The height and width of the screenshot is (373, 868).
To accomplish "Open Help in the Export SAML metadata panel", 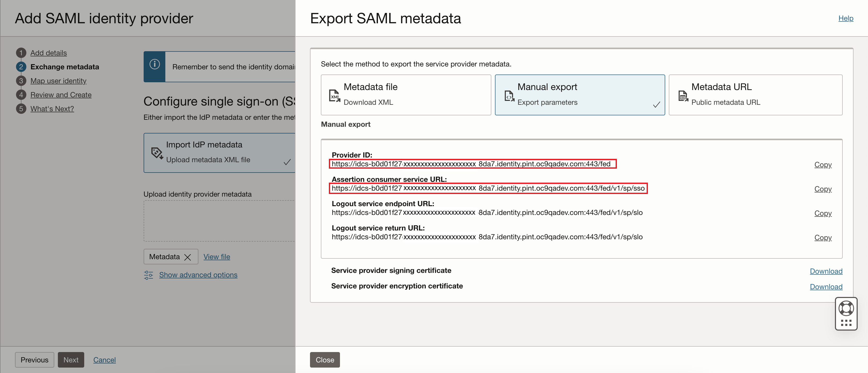I will point(846,18).
